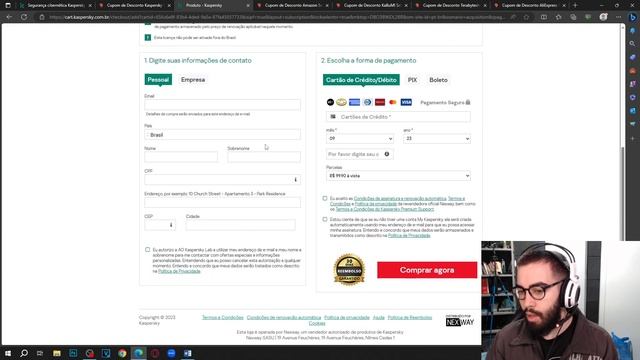Click the Endereço address input field

[x=222, y=202]
